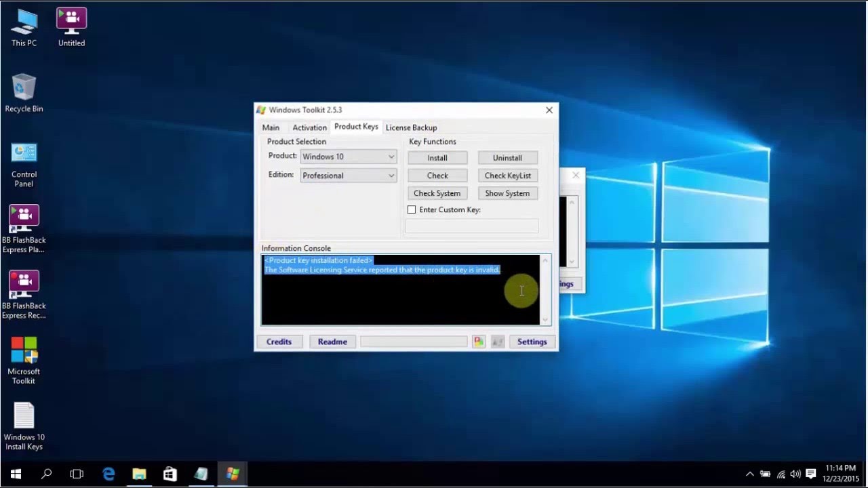Open the Windows 10 Install Keys file

(x=24, y=426)
